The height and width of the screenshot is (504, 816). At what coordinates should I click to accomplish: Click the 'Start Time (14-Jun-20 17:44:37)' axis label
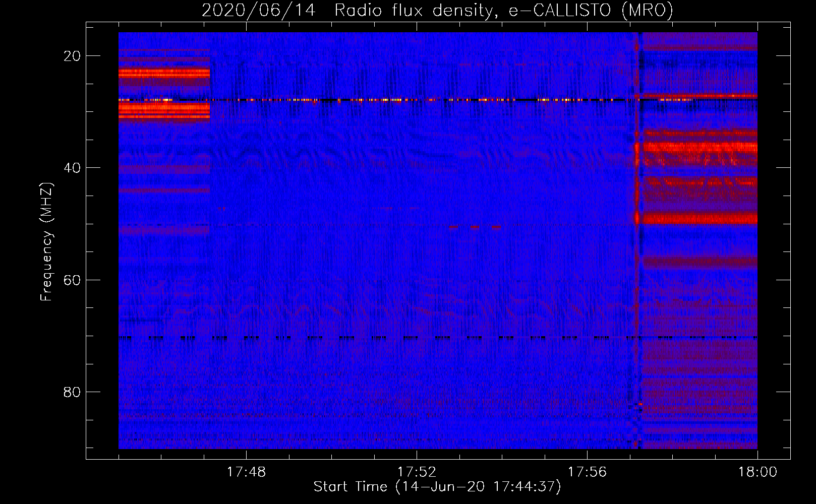click(437, 487)
